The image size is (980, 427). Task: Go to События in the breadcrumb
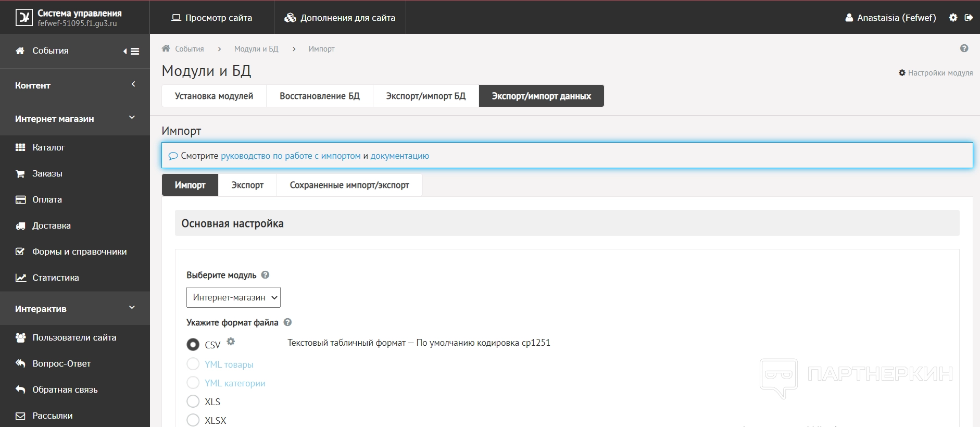[x=190, y=49]
